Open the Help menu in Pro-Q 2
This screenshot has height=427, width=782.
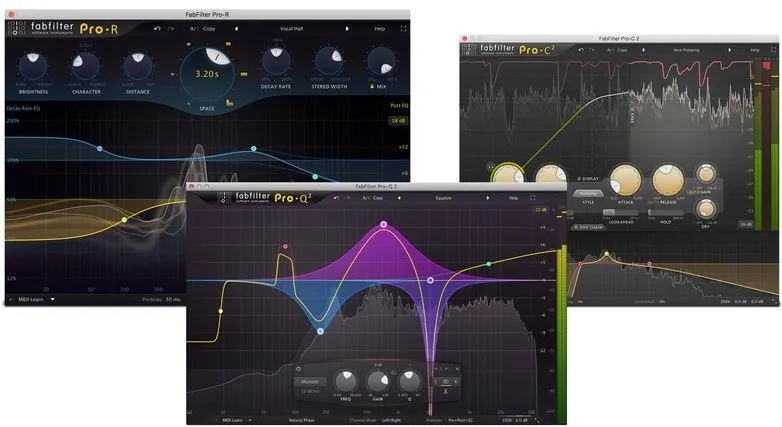click(513, 198)
